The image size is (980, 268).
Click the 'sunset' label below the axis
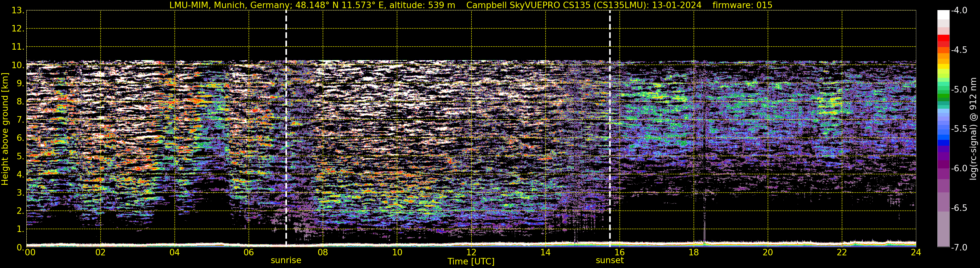610,261
